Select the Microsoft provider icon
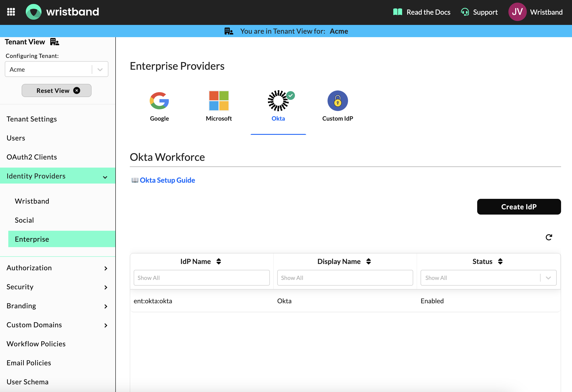 click(x=218, y=101)
